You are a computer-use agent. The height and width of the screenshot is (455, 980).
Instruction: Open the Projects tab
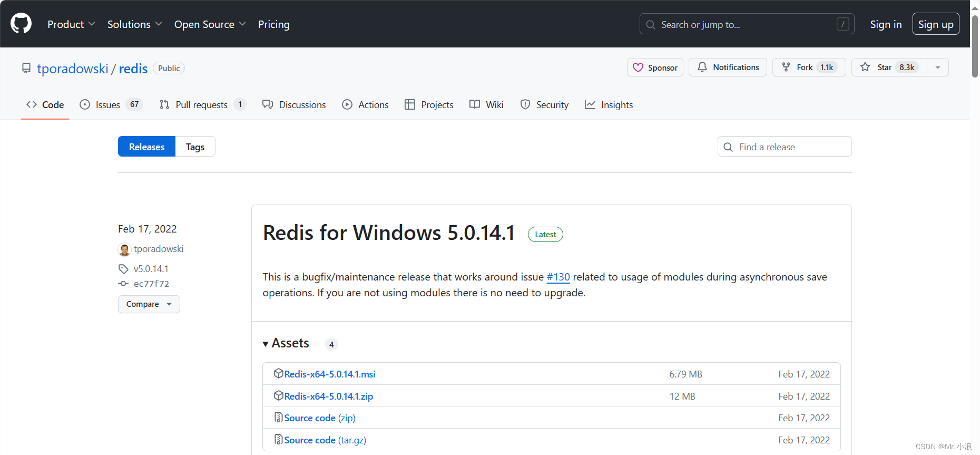tap(429, 104)
